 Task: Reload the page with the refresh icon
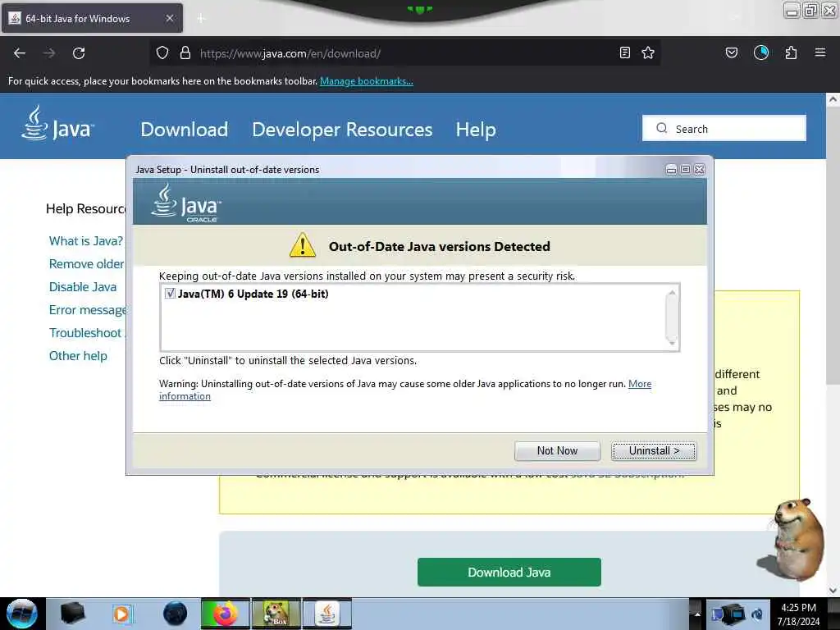click(79, 53)
